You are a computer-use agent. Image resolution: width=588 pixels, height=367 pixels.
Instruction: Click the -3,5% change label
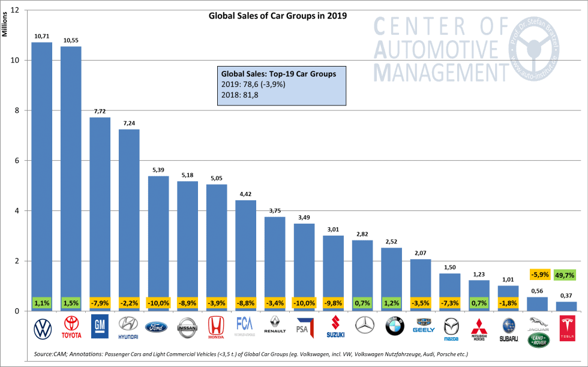tap(421, 303)
